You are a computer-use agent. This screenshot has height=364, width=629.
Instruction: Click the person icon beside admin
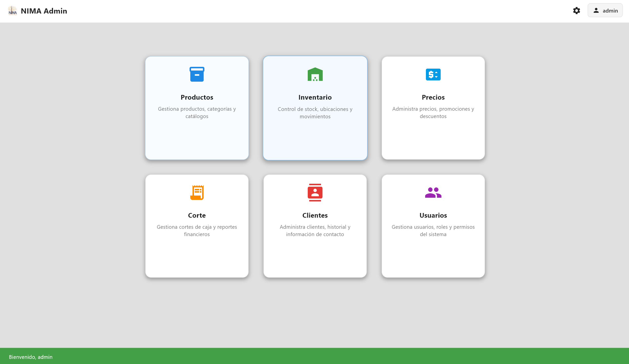[596, 11]
